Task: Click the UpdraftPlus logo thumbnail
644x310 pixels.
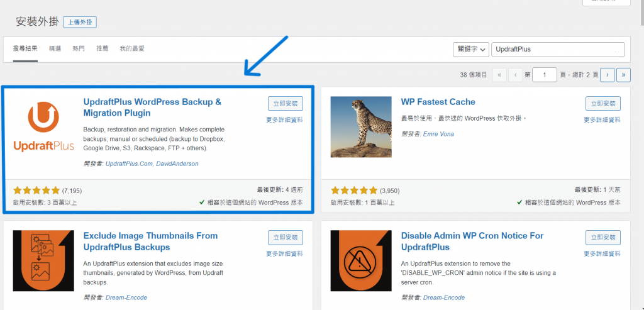Action: [x=43, y=127]
